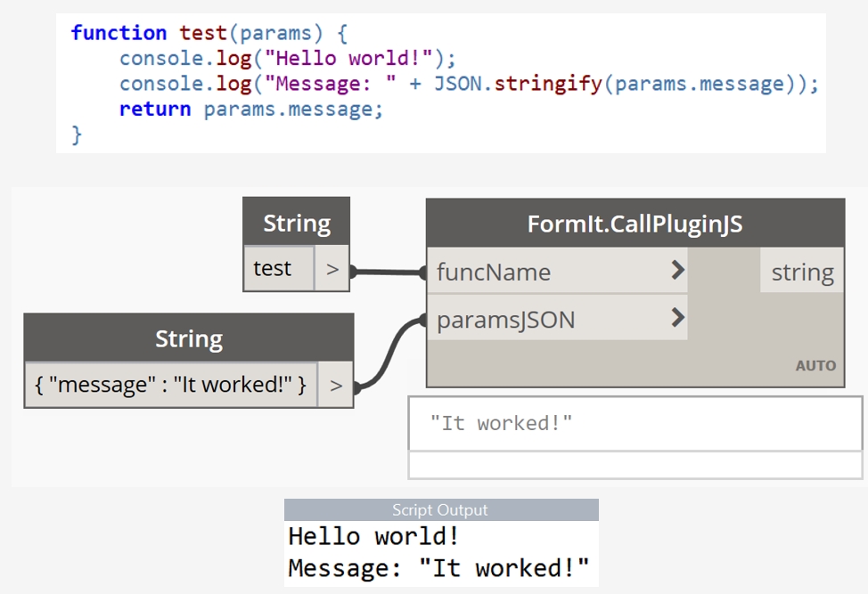Click the AUTO lacing indicator on the node
Viewport: 868px width, 594px height.
pyautogui.click(x=815, y=365)
